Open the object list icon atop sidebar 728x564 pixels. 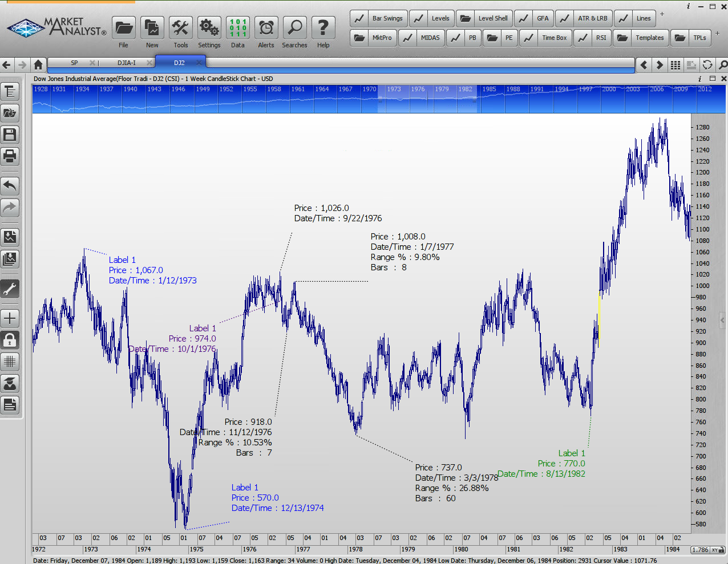pos(10,91)
